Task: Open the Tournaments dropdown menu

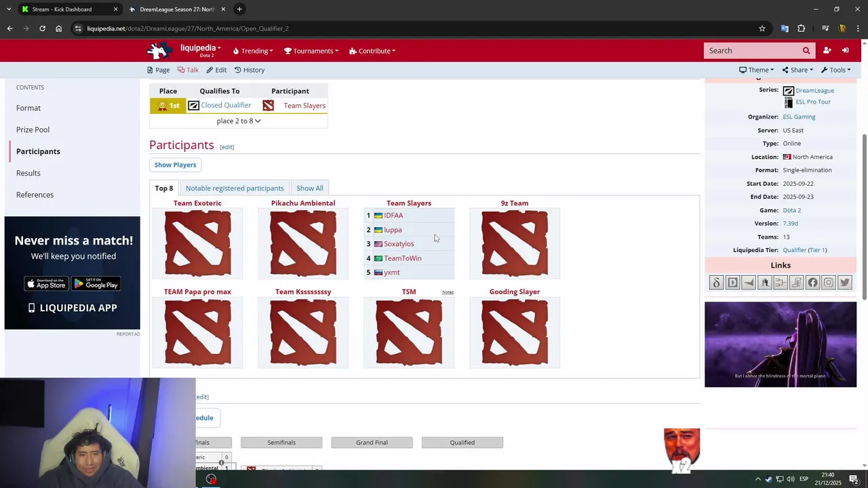Action: (x=311, y=51)
